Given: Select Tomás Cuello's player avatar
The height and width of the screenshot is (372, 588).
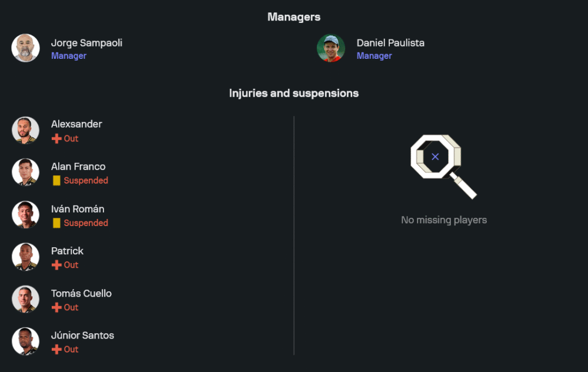Looking at the screenshot, I should click(x=25, y=299).
